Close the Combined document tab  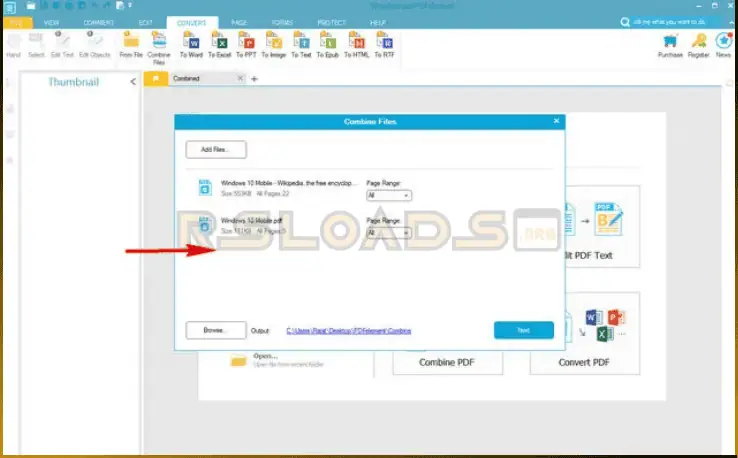tap(240, 78)
